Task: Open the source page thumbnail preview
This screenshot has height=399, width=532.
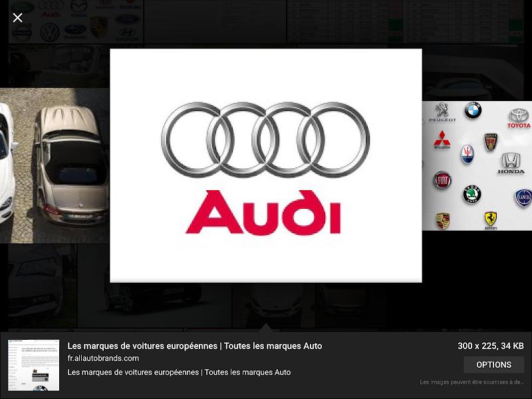Action: 33,365
